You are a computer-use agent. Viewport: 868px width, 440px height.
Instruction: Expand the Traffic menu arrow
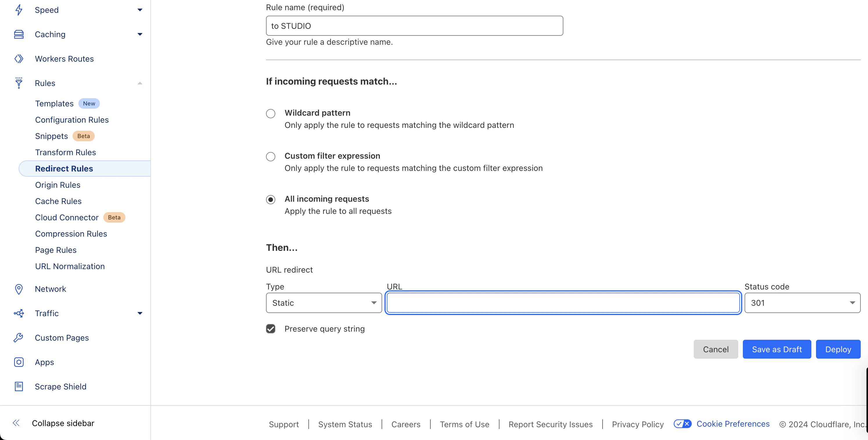pos(140,313)
